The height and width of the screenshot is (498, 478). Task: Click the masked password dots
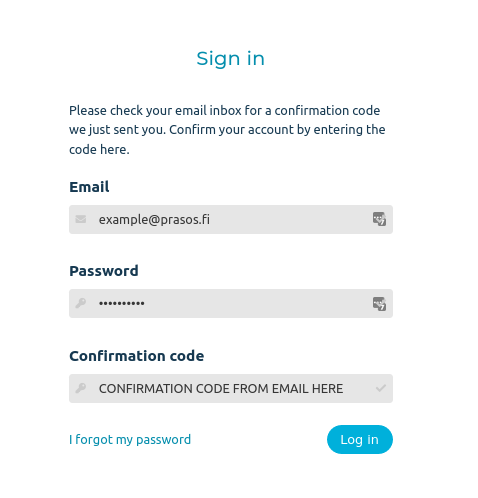click(x=122, y=303)
